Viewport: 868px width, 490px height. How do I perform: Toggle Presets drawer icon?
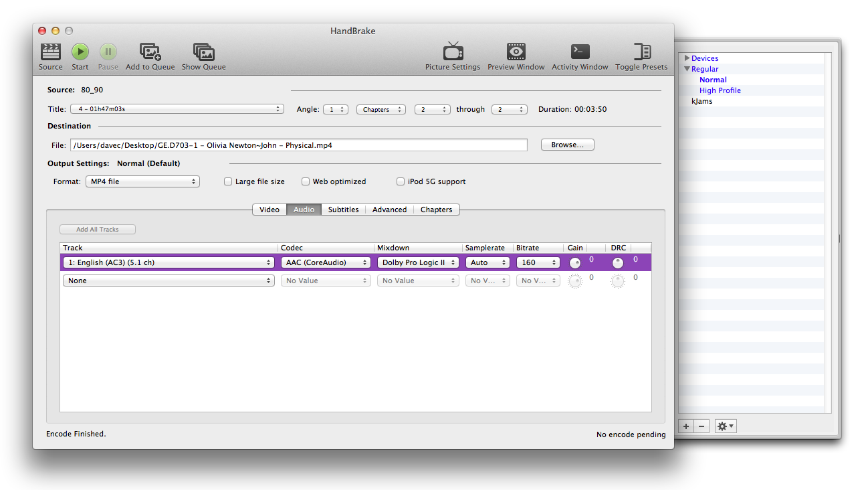tap(642, 52)
